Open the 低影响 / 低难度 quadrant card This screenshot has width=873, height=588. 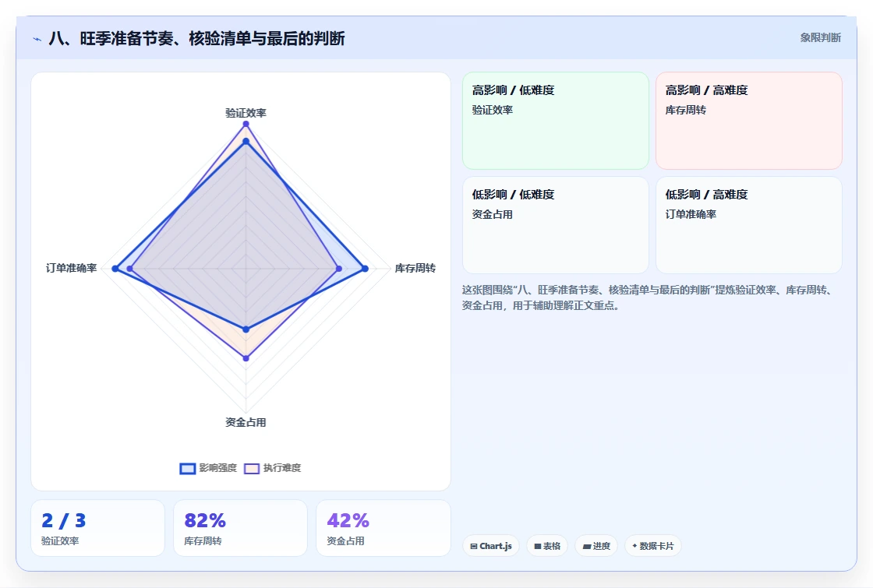[556, 225]
